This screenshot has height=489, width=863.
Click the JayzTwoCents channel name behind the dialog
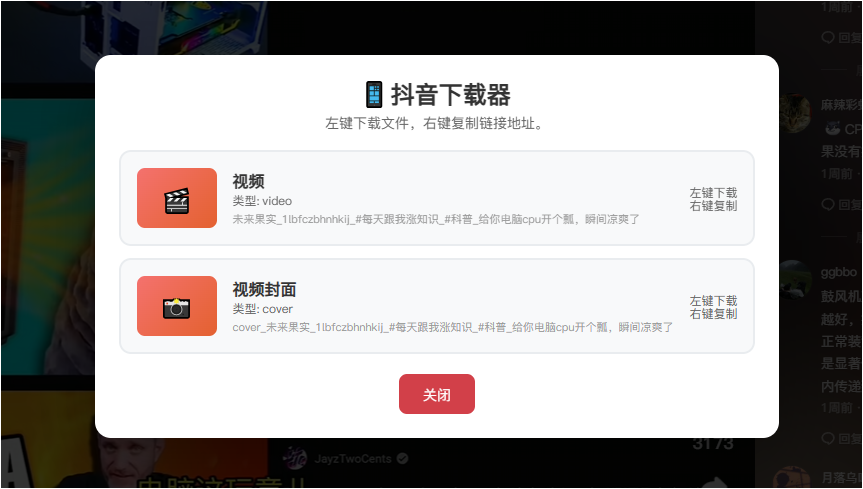(353, 459)
